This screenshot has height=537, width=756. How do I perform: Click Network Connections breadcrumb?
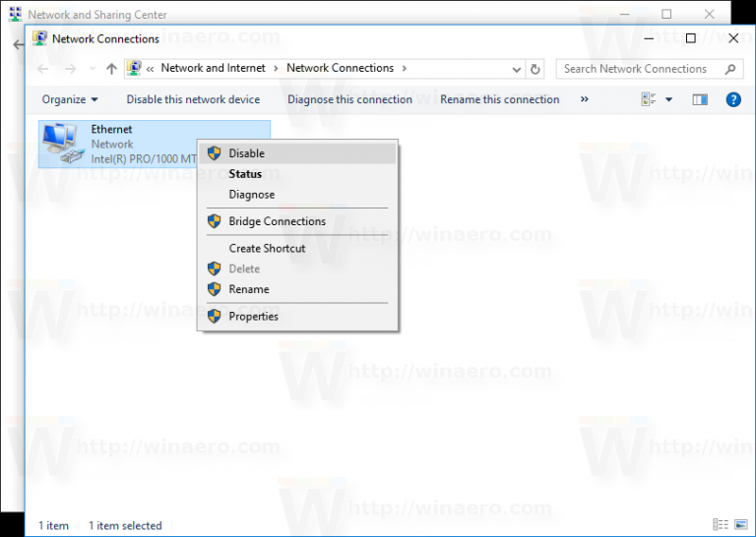tap(340, 68)
